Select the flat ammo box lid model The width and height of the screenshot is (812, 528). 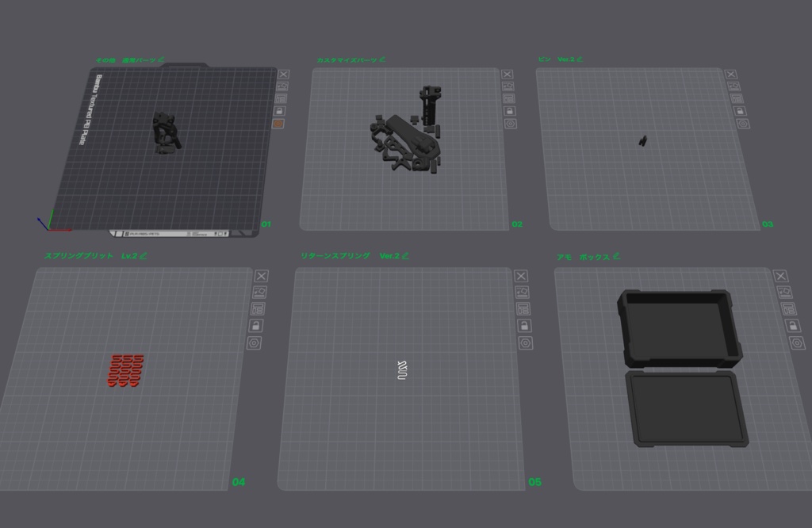687,408
